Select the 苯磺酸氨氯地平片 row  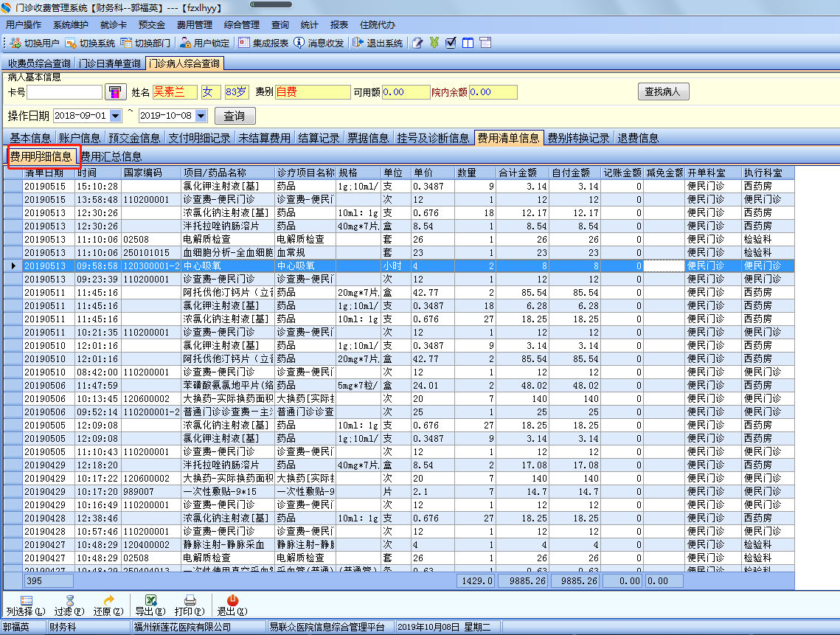399,385
